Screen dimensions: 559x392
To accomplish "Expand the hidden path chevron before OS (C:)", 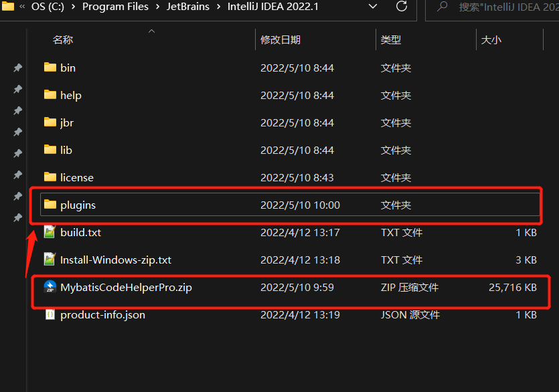I will coord(22,7).
